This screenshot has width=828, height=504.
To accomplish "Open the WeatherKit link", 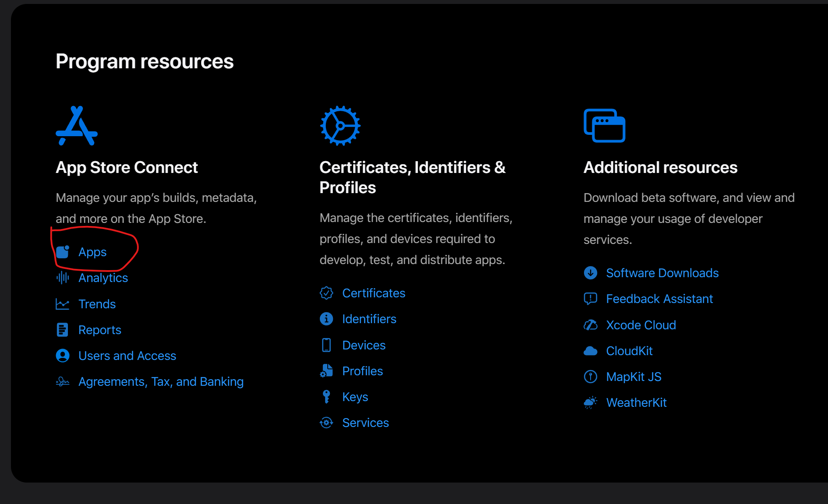I will [637, 402].
